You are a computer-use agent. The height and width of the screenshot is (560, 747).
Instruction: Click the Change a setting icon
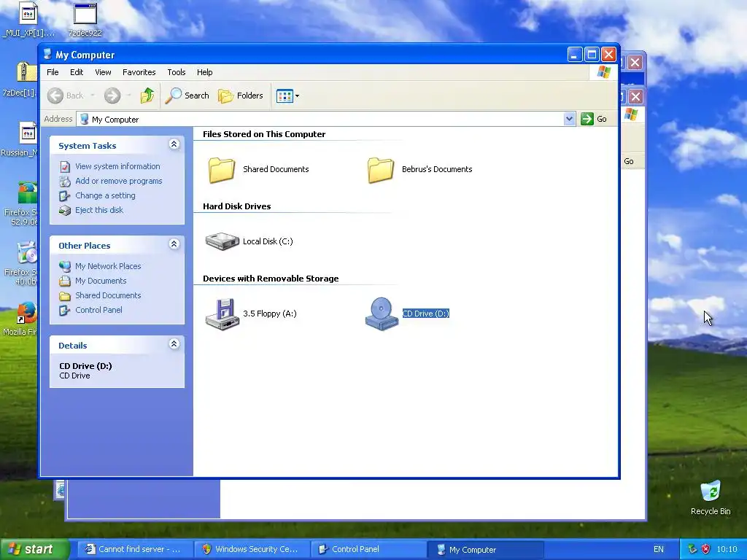[x=65, y=195]
